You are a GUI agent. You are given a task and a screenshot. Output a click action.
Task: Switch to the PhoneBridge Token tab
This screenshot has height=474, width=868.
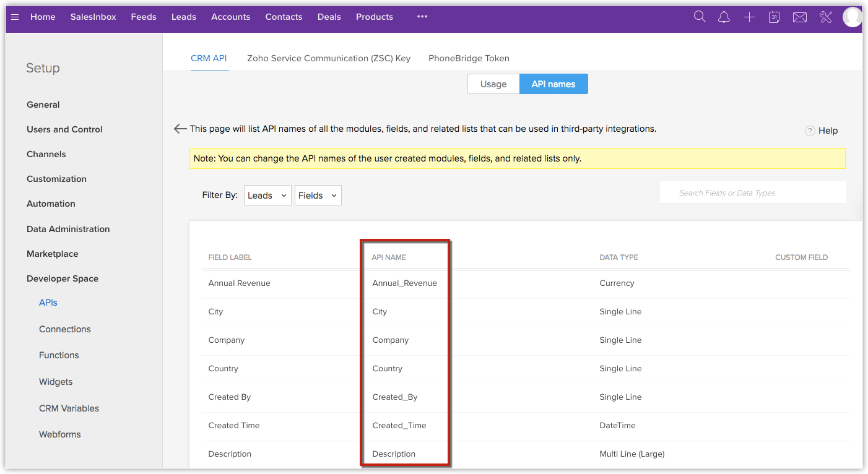[469, 58]
